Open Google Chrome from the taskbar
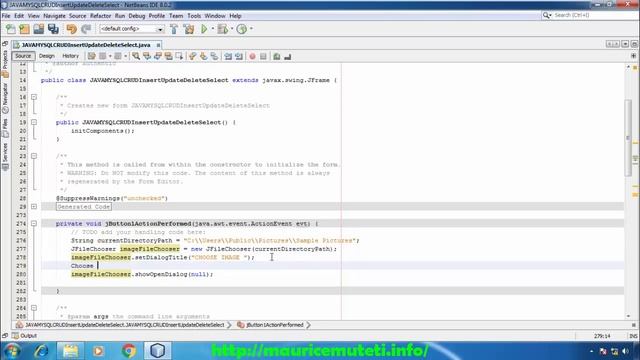 click(x=128, y=351)
